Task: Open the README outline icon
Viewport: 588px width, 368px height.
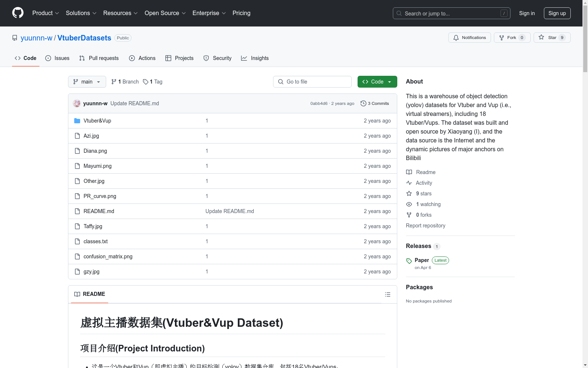Action: pyautogui.click(x=387, y=294)
